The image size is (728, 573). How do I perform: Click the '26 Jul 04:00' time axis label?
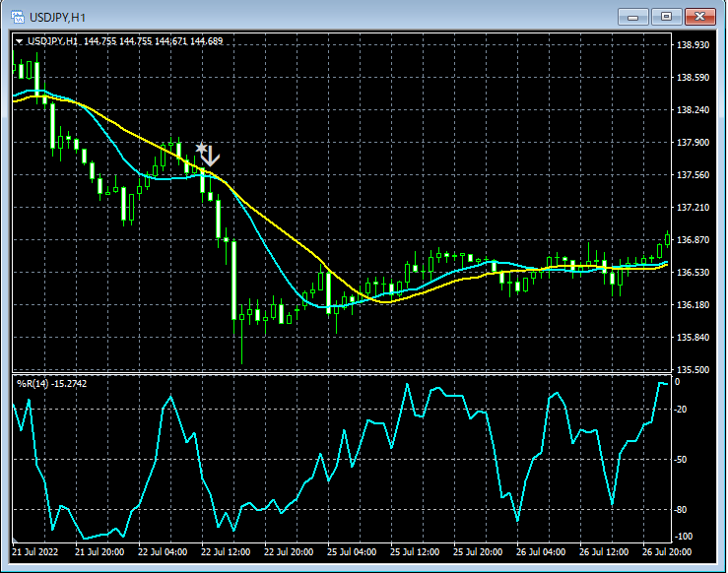(541, 552)
